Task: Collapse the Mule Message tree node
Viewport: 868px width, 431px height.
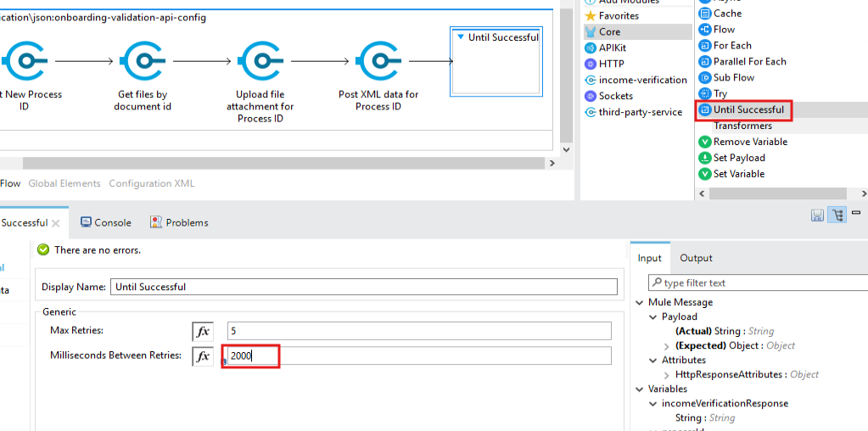Action: point(641,302)
